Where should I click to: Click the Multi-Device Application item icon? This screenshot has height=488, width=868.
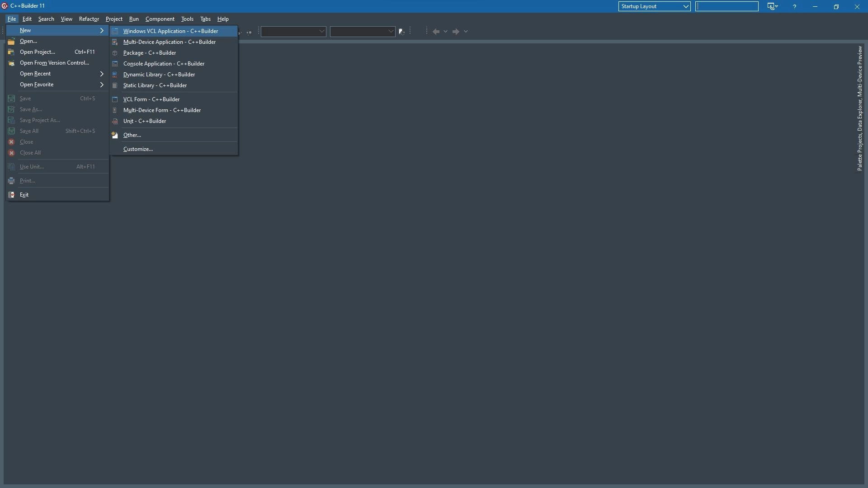(115, 42)
